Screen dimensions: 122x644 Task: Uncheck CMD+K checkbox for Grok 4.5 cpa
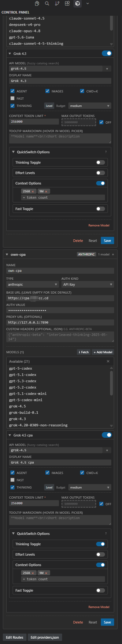(x=82, y=473)
